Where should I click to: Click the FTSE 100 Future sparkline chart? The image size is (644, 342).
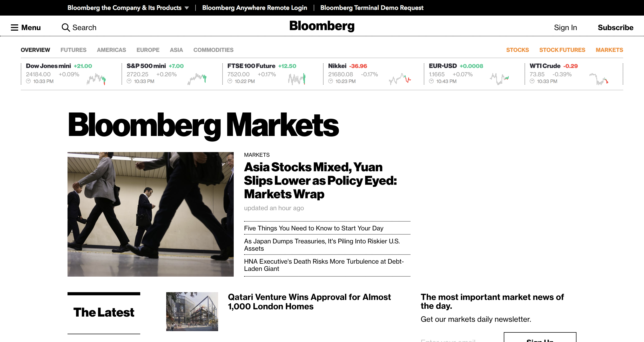[x=297, y=79]
